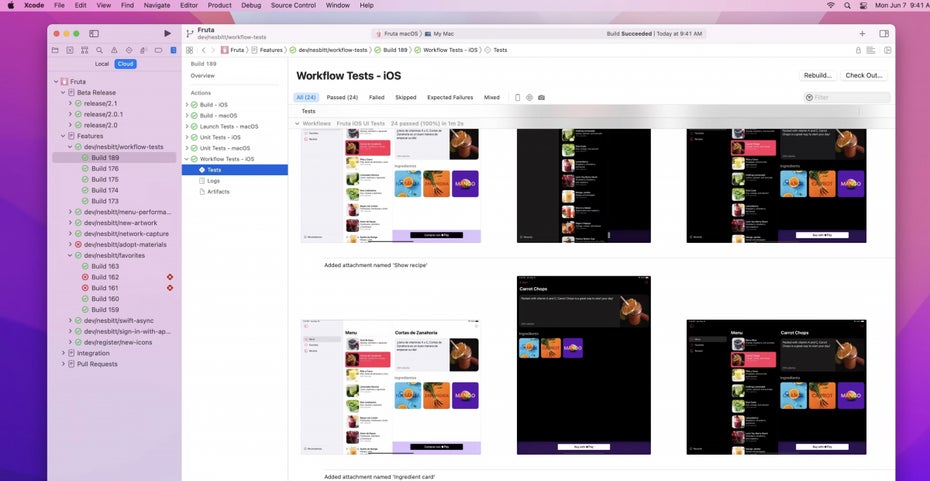Expand release/2.1 in the navigator
The height and width of the screenshot is (481, 930).
[70, 103]
